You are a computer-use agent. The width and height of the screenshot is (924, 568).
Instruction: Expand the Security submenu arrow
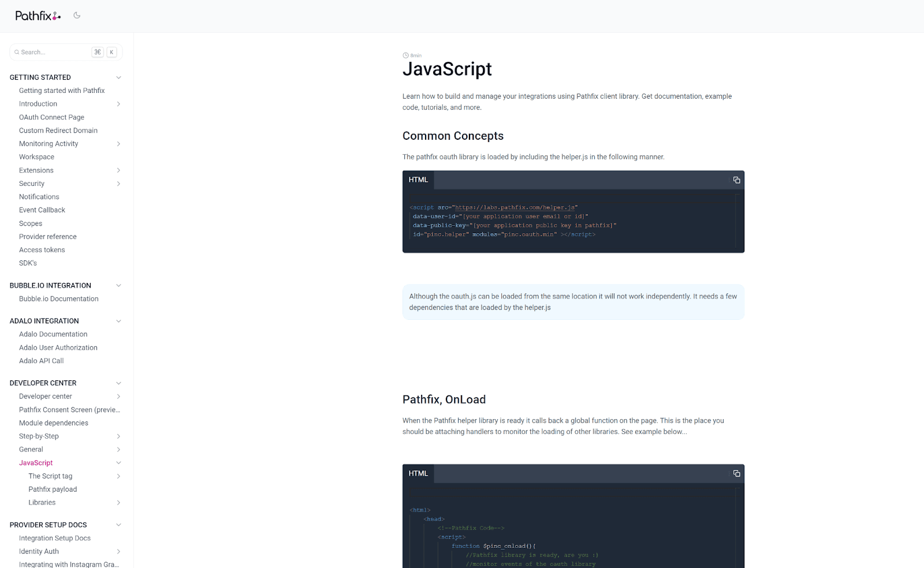118,184
